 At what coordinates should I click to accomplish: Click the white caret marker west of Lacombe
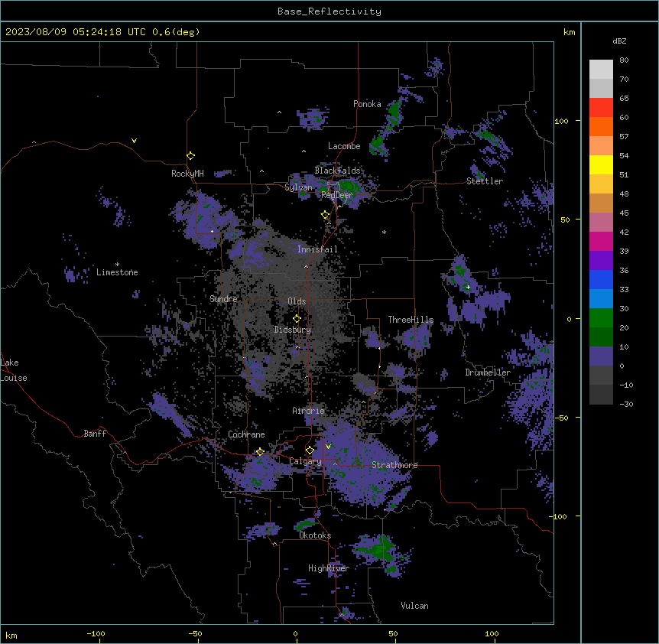pos(304,151)
